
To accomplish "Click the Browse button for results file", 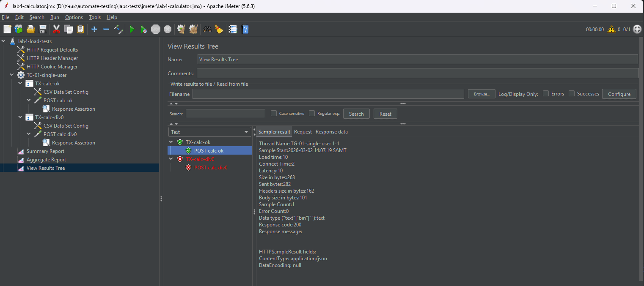I will [481, 94].
